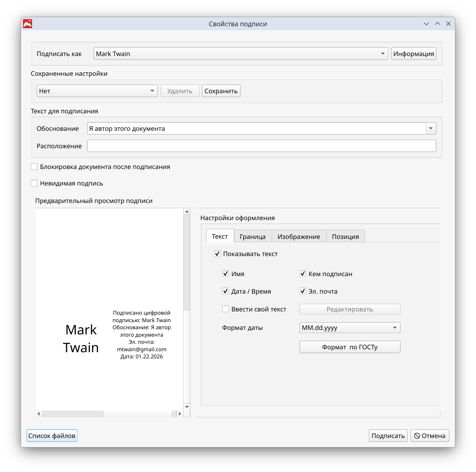Image resolution: width=476 pixels, height=472 pixels.
Task: Click the Отмена button
Action: 430,436
